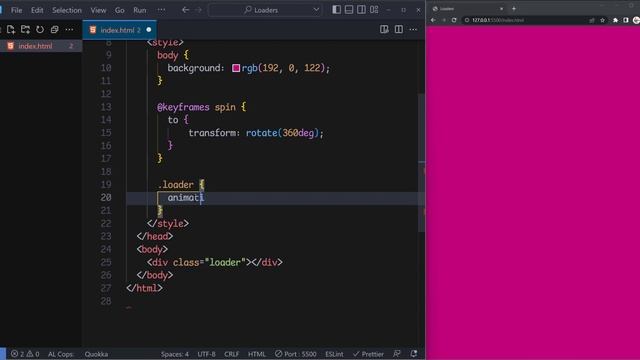Viewport: 640px width, 360px height.
Task: Change indentation via Spaces: 4
Action: click(x=175, y=354)
